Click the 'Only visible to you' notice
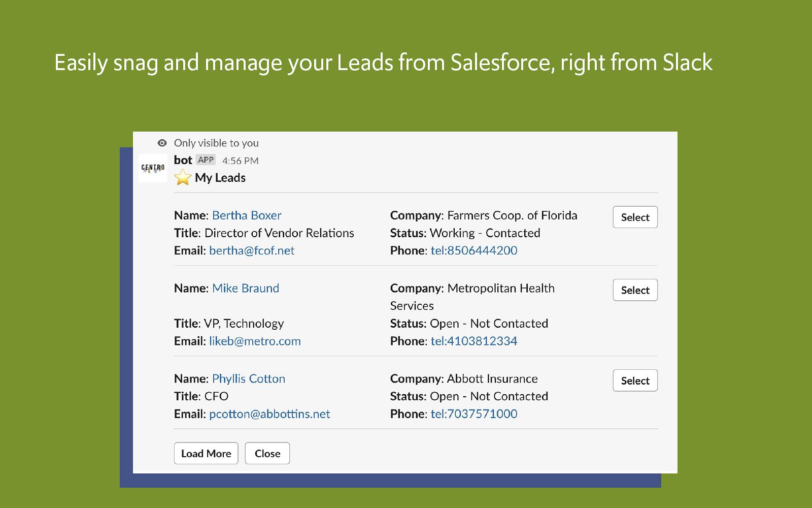 216,143
